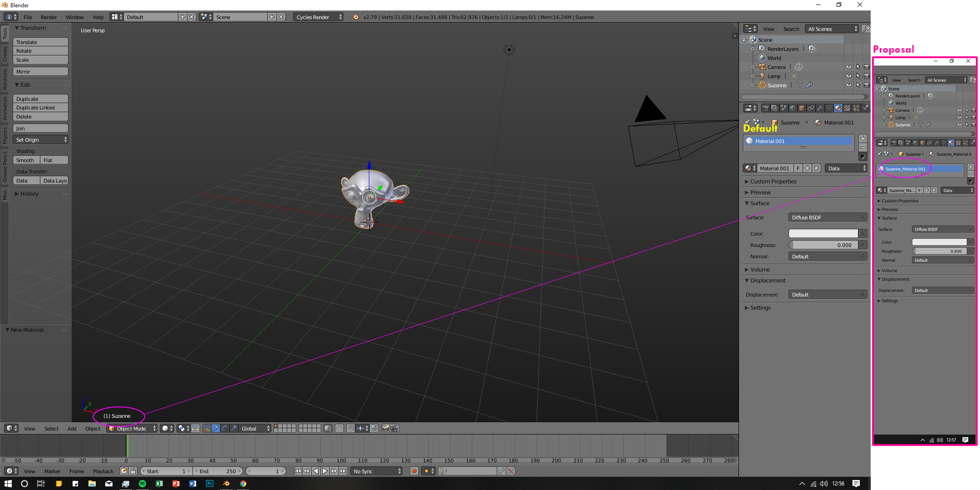Click the Roughness slider

[823, 245]
